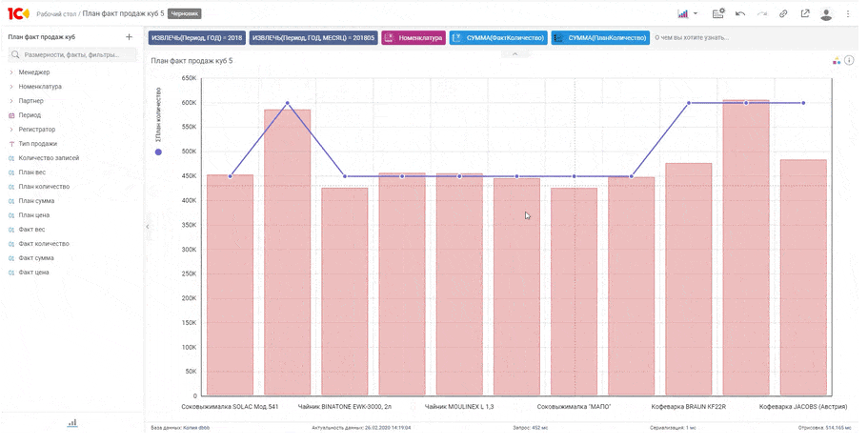Undo the last action
The image size is (868, 445).
740,14
